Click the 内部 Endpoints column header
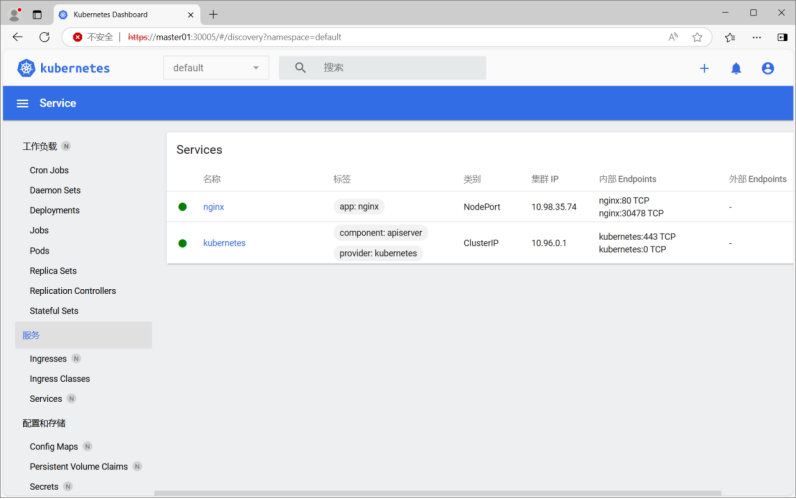The width and height of the screenshot is (796, 499). (627, 179)
